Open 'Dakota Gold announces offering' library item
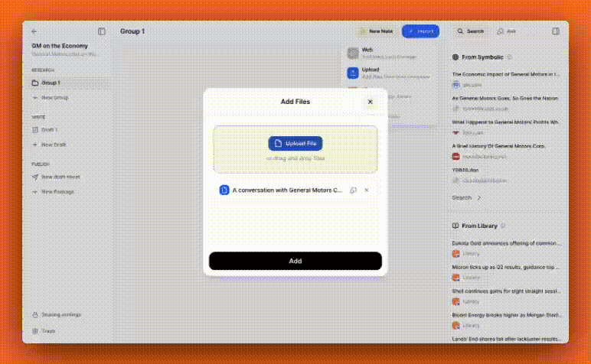 (x=507, y=243)
